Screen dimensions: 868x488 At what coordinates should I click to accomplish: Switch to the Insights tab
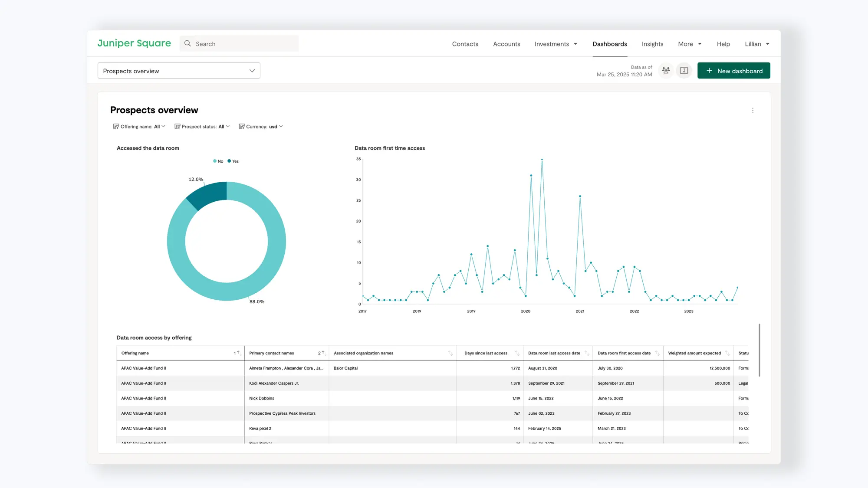[652, 44]
